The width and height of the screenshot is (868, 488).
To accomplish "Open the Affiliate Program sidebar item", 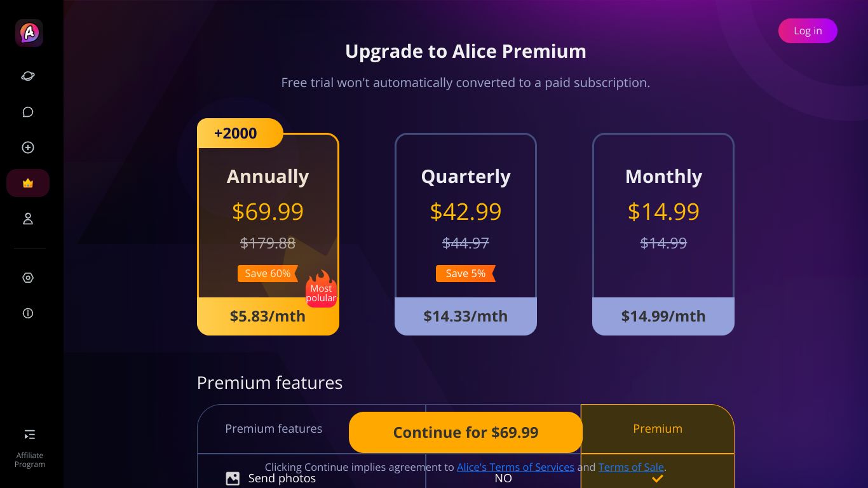I will click(x=30, y=448).
